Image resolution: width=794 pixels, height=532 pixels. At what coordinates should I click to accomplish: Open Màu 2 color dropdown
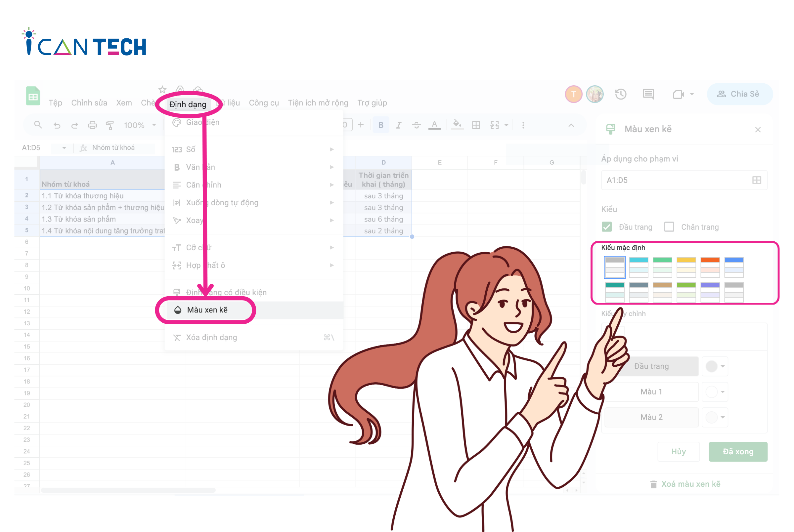click(x=715, y=417)
